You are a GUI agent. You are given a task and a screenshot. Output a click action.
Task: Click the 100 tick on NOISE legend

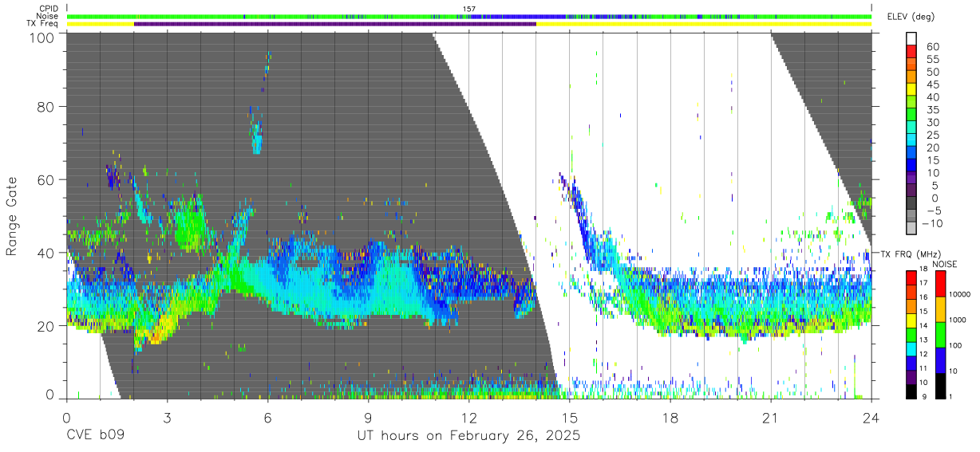(x=956, y=345)
